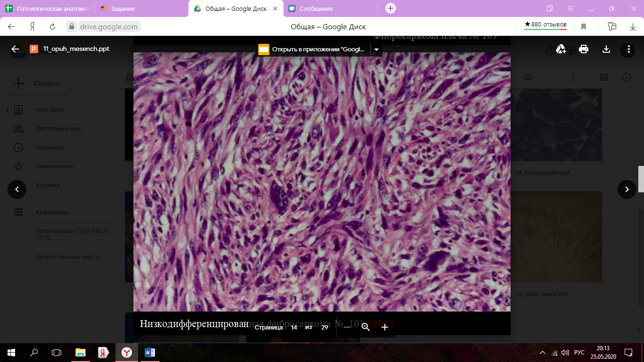The image size is (644, 362).
Task: Open the Windows Start menu
Action: pos(11,352)
